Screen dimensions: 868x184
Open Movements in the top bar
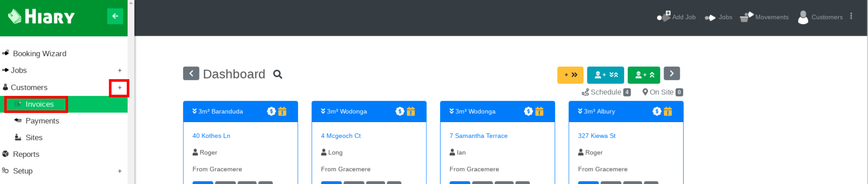click(764, 17)
